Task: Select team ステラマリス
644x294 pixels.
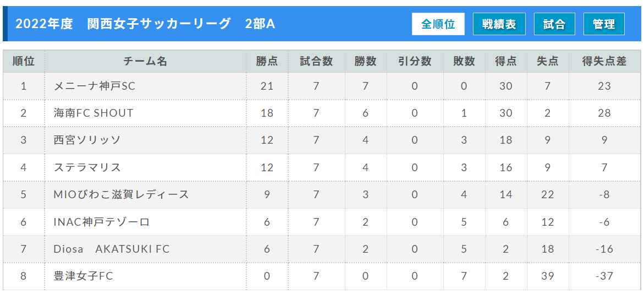Action: tap(87, 167)
